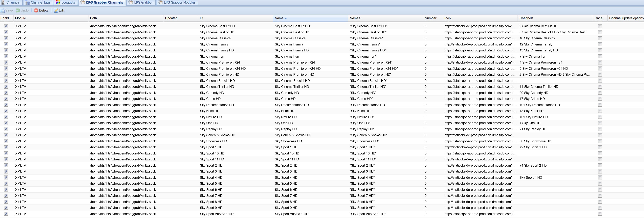
Task: Click the EPG Grabber Modules tab icon
Action: point(160,3)
